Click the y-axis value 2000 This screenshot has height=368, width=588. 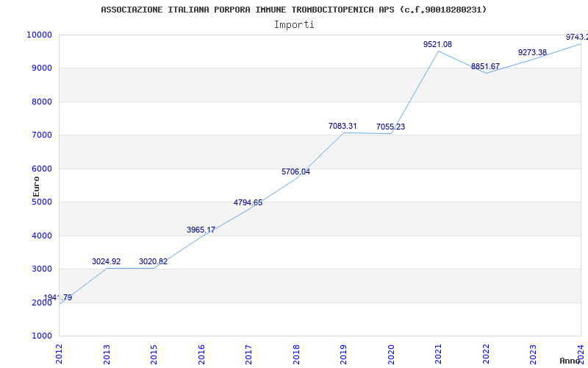pyautogui.click(x=41, y=302)
